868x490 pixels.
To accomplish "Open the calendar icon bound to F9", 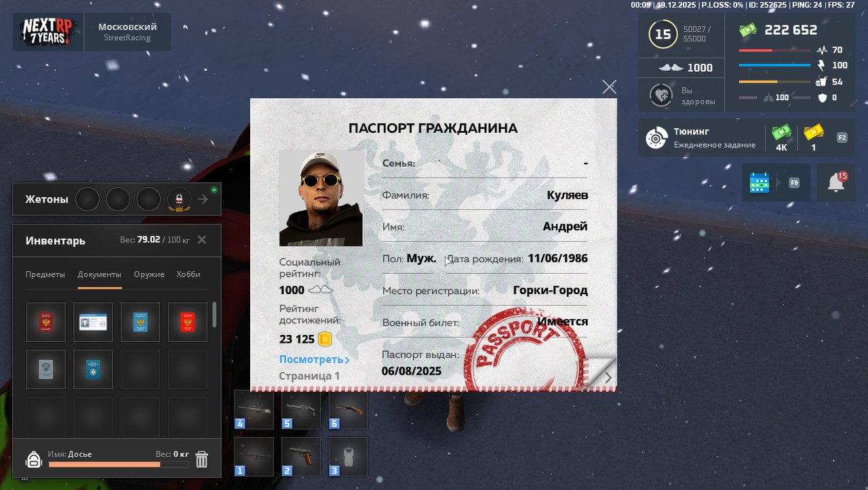I will 759,182.
